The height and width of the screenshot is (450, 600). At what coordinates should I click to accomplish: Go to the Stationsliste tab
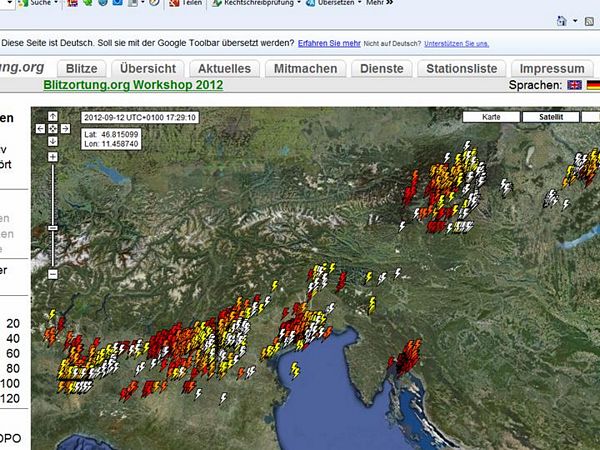coord(461,68)
